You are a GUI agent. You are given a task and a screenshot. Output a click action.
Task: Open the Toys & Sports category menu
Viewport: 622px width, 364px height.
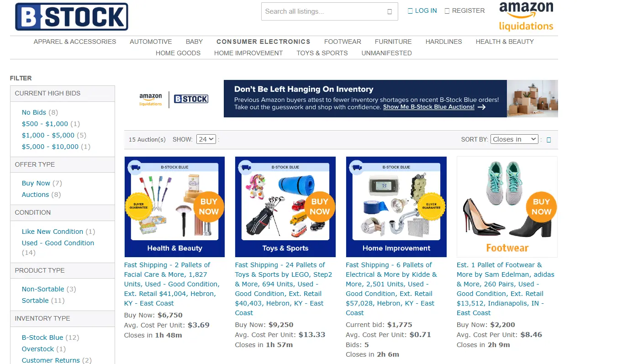(x=322, y=53)
